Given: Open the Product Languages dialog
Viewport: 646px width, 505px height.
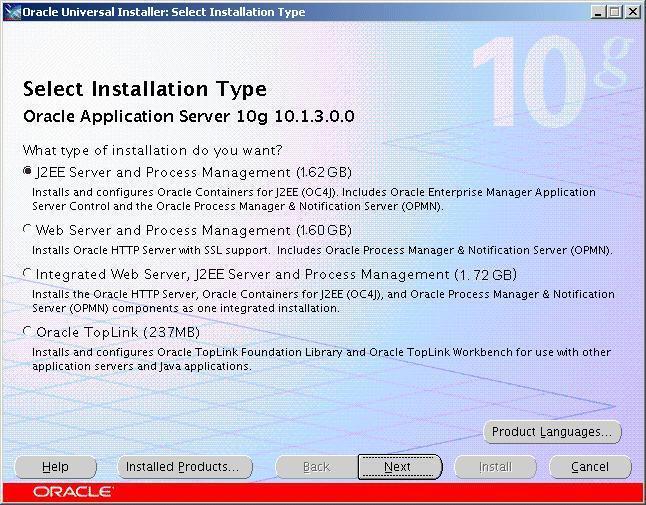Looking at the screenshot, I should [x=552, y=432].
